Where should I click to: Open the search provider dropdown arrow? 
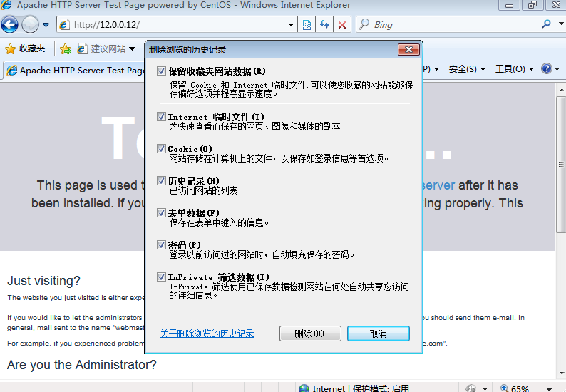[560, 24]
